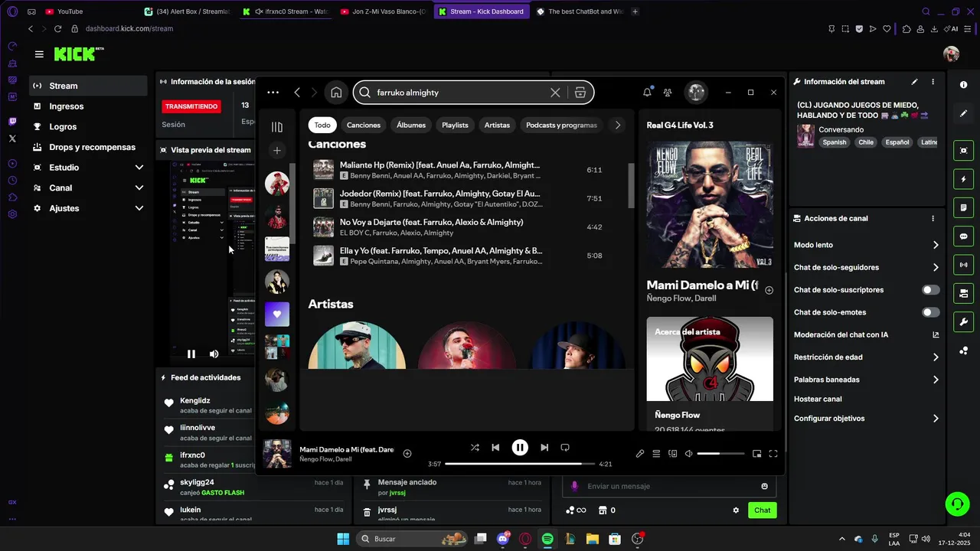Select the Artistas filter chip
This screenshot has width=980, height=551.
point(497,125)
